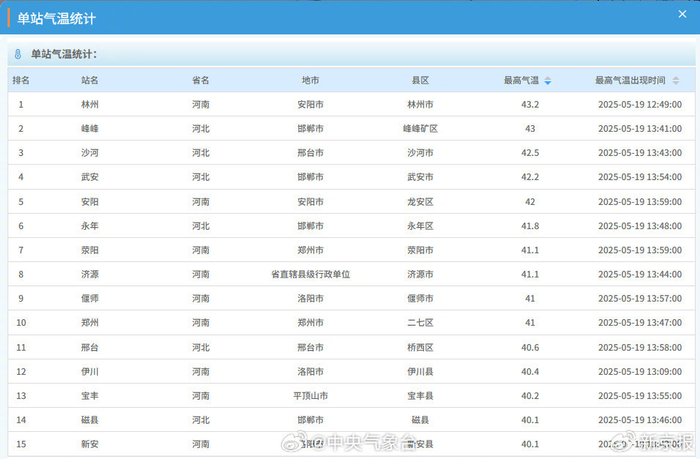Select temperature value 42.2
700x459 pixels.
click(530, 177)
